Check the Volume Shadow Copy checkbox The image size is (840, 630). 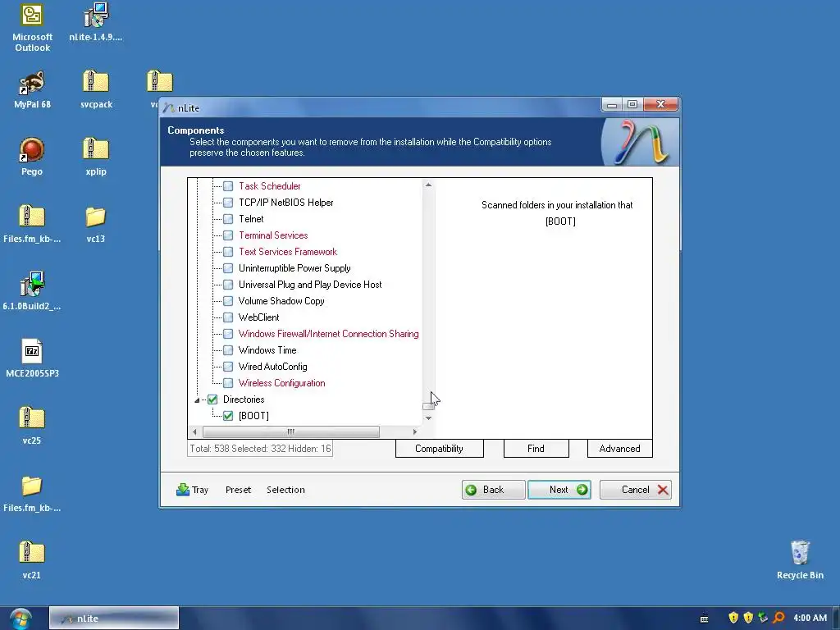point(228,301)
